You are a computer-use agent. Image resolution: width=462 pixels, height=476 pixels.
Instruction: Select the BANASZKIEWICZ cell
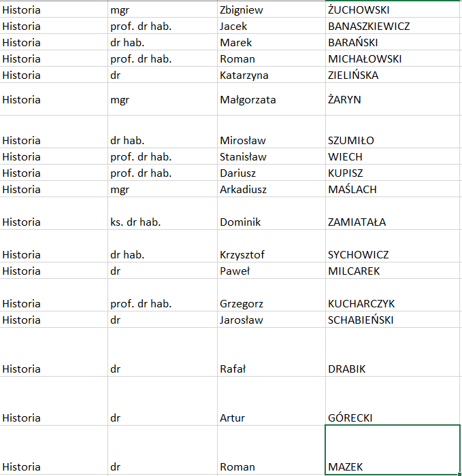[369, 27]
